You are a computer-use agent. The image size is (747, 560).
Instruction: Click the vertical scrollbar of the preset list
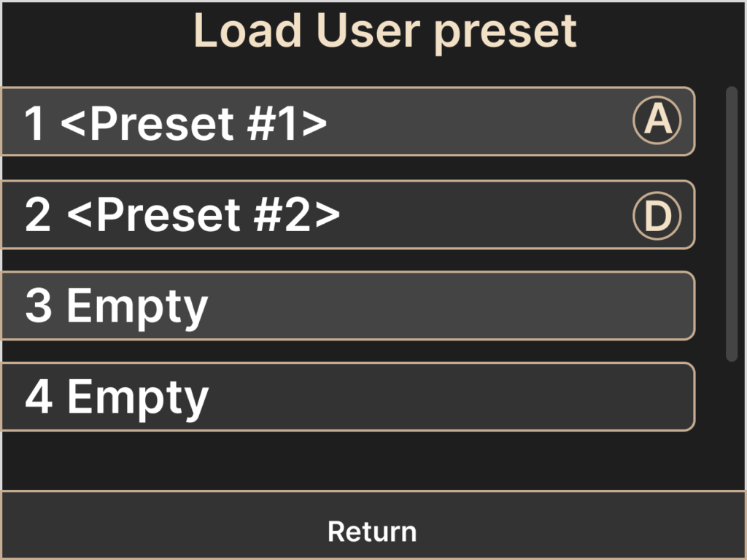(732, 219)
